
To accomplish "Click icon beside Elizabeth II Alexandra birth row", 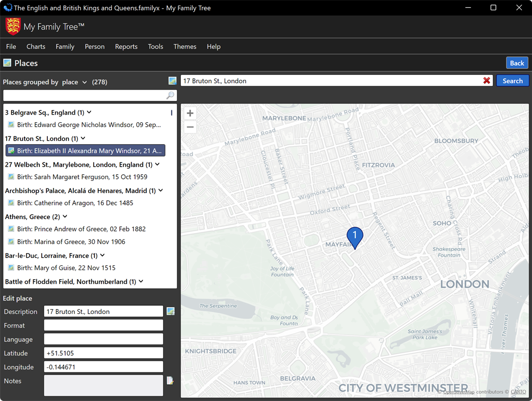I will tap(11, 151).
